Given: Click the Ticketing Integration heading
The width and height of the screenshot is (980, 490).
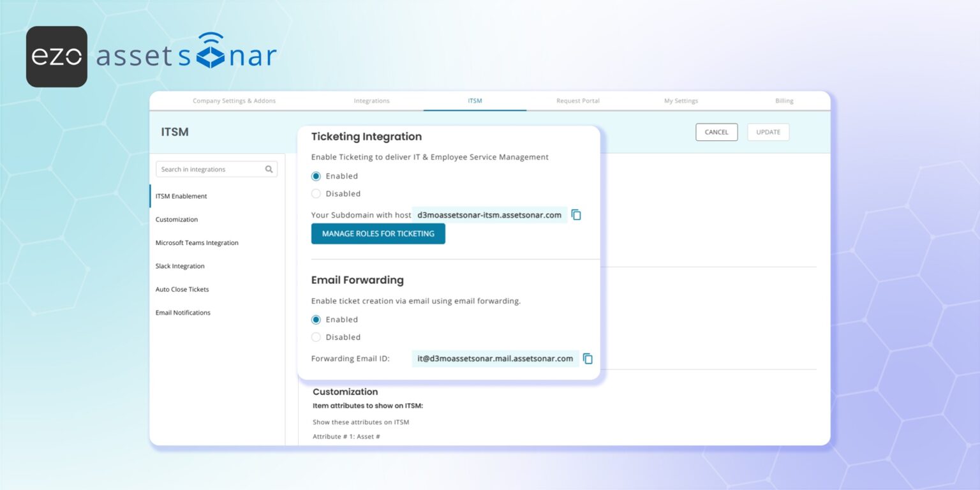Looking at the screenshot, I should [x=366, y=137].
